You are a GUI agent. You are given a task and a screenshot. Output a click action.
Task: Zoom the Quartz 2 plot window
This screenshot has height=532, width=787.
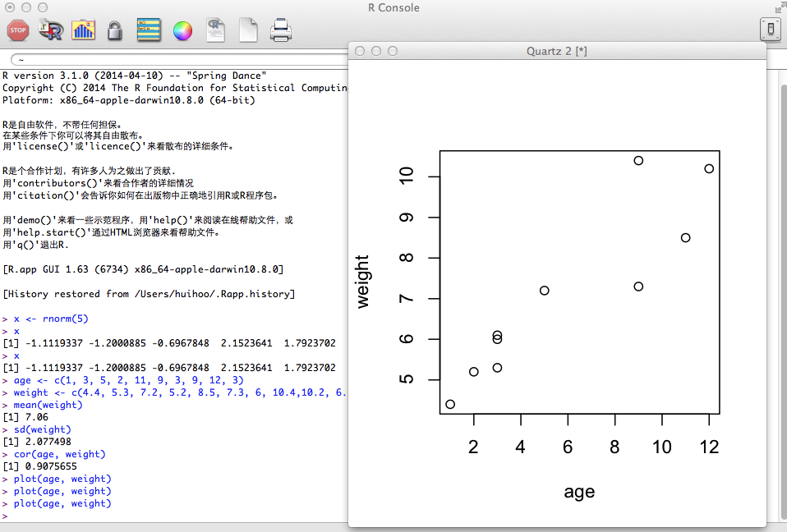coord(393,51)
